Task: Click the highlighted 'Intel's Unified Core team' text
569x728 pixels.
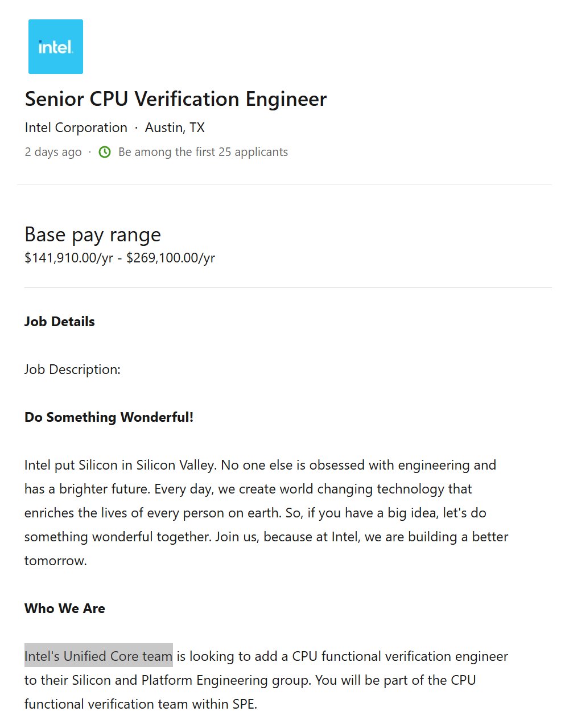Action: [98, 656]
